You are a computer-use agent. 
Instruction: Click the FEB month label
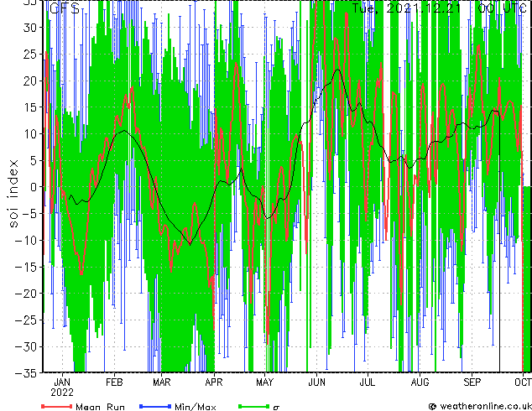[114, 382]
